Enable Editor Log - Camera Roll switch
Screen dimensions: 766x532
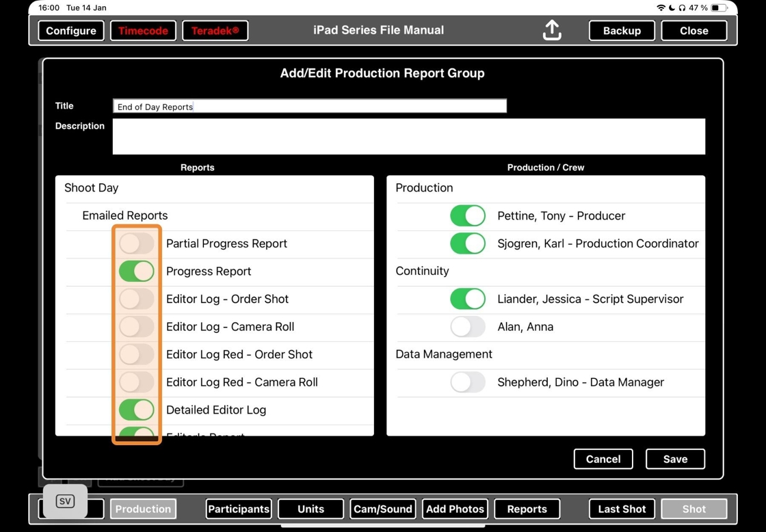pos(136,327)
